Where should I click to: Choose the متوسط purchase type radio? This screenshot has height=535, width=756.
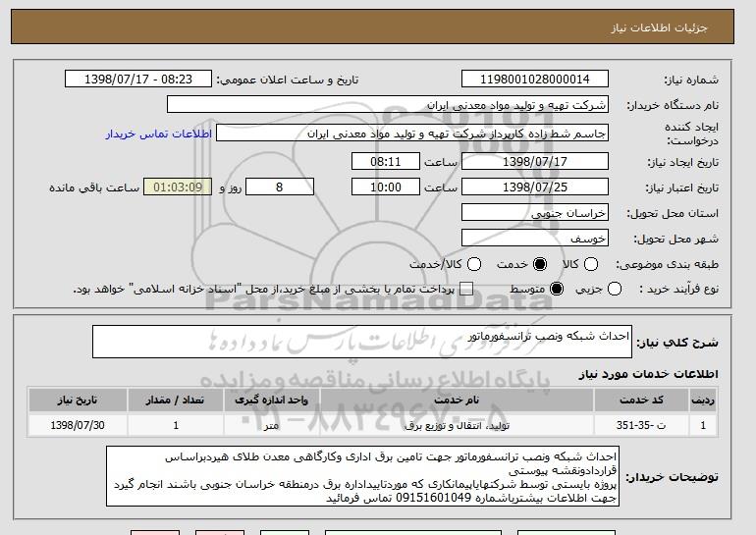click(x=557, y=289)
